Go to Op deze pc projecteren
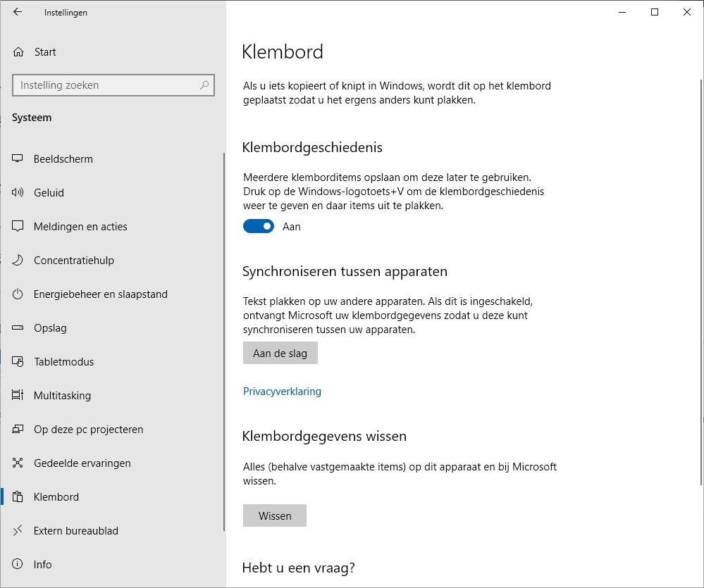Screen dimensions: 704x588 coord(88,430)
